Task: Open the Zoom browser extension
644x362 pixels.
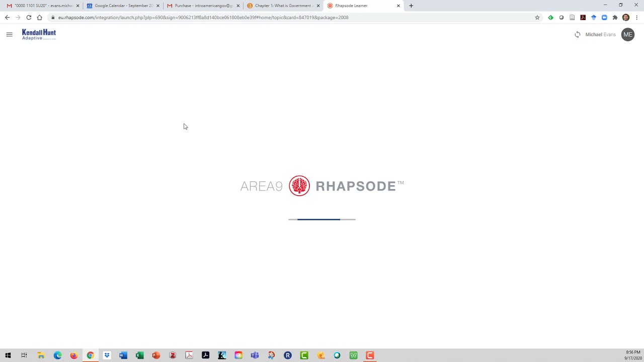Action: click(x=604, y=18)
